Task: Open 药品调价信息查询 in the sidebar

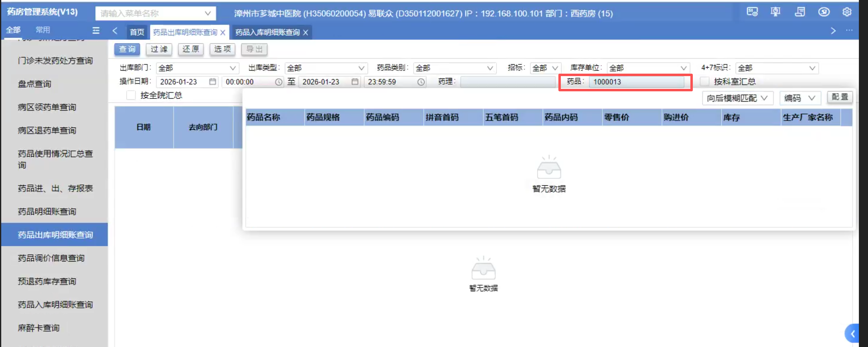Action: [51, 258]
